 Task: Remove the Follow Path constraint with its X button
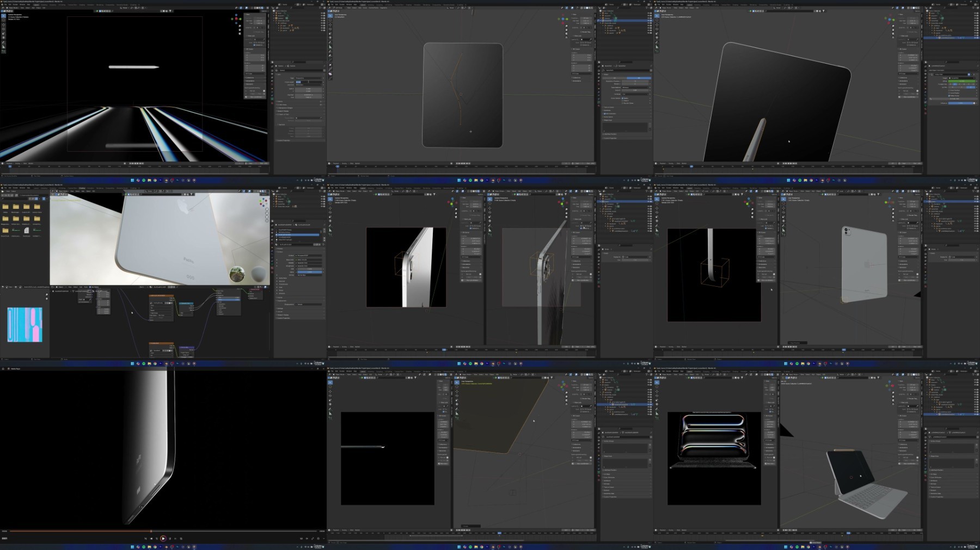[974, 75]
